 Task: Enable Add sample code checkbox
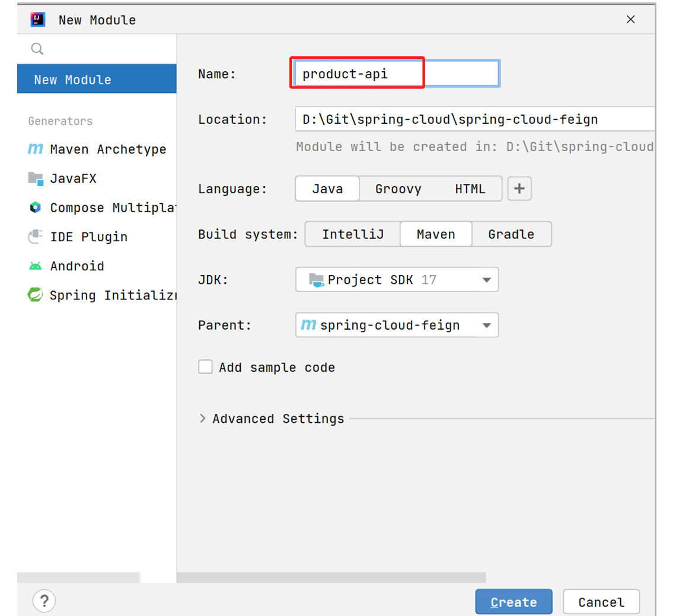click(205, 367)
